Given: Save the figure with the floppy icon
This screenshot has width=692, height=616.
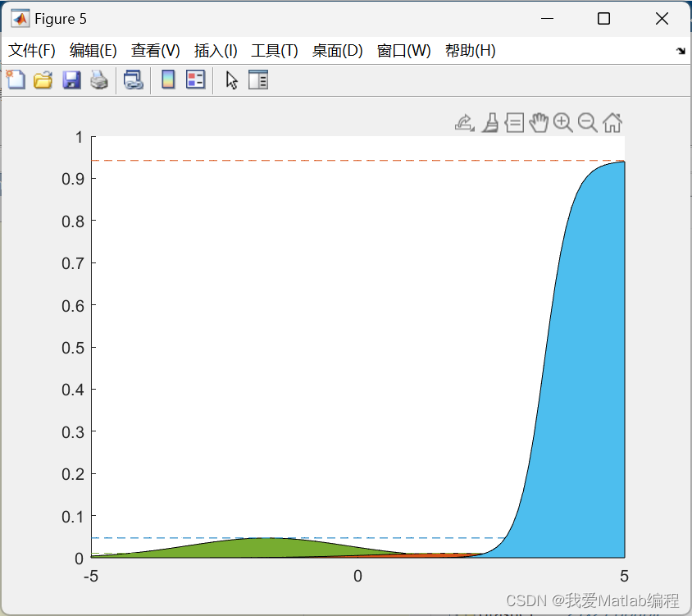Looking at the screenshot, I should tap(71, 80).
